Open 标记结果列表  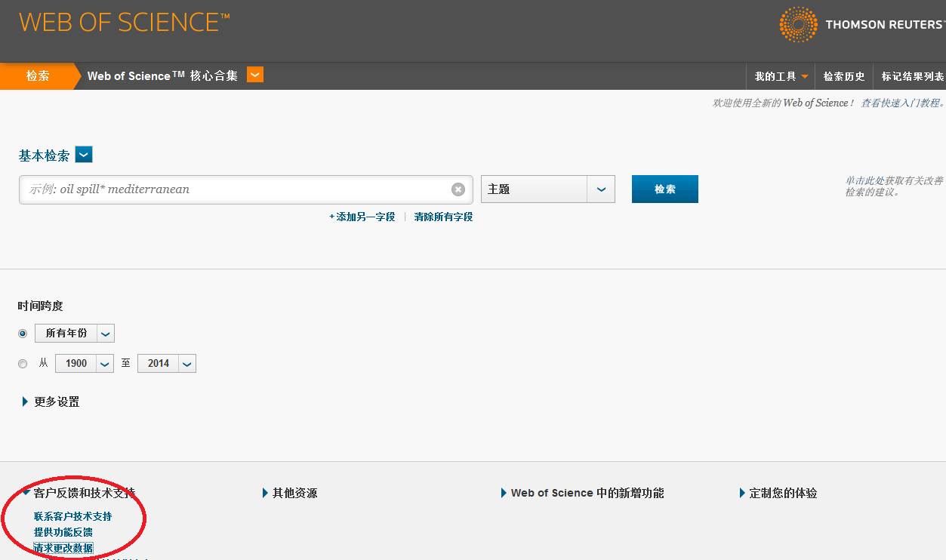[x=913, y=76]
